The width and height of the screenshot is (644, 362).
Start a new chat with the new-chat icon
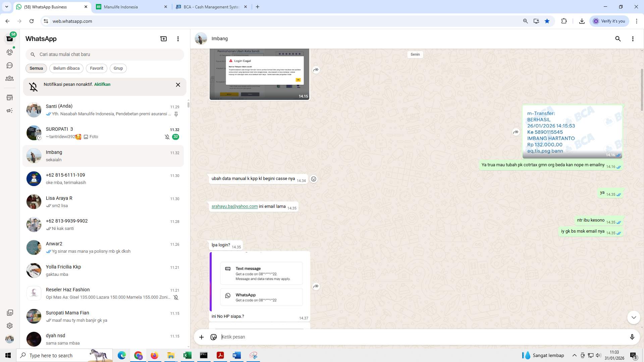click(163, 39)
